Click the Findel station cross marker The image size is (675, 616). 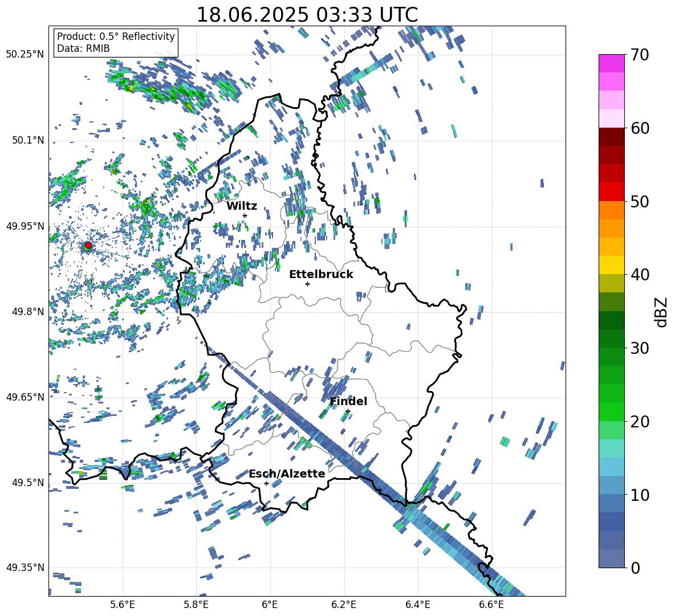348,411
